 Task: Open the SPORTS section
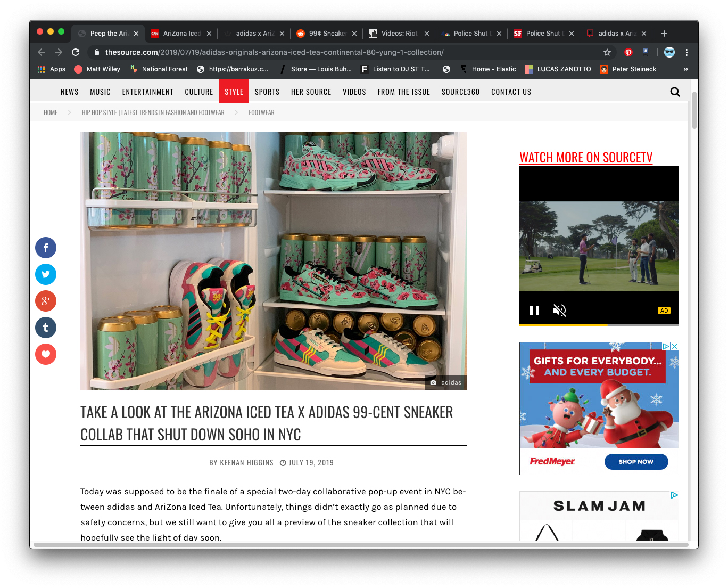(267, 92)
